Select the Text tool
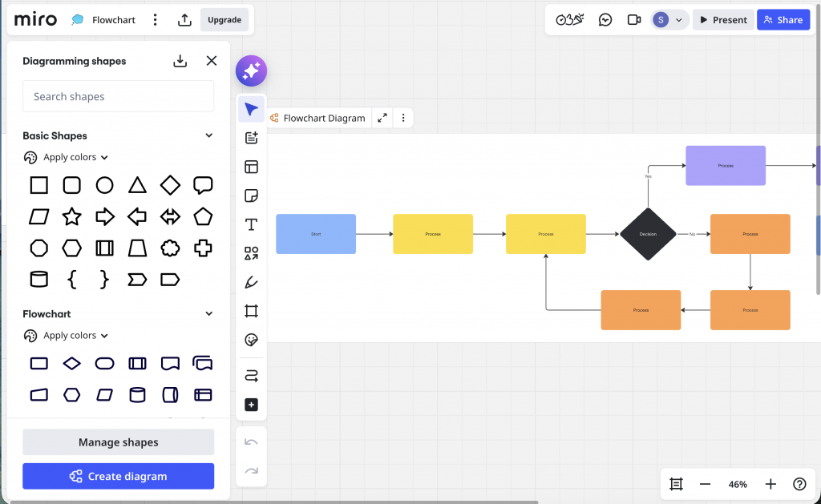The width and height of the screenshot is (821, 504). (x=251, y=224)
